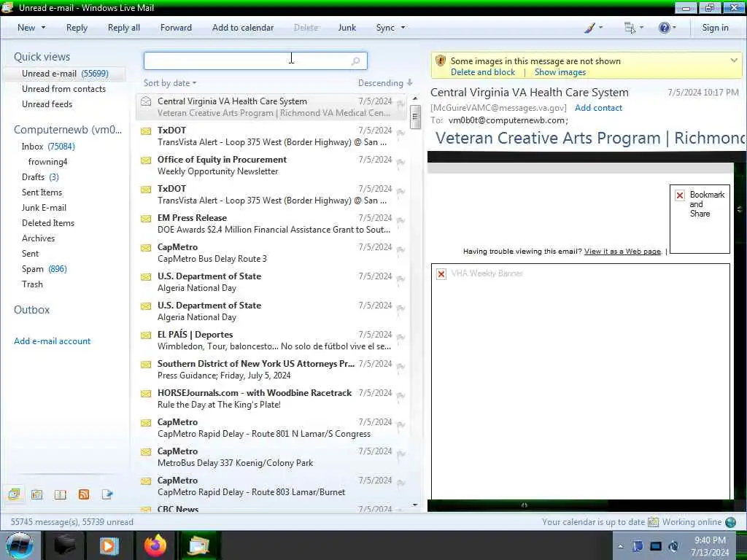Toggle flag on MetroBus Delay 337 email
Viewport: 747px width, 560px height.
[401, 454]
